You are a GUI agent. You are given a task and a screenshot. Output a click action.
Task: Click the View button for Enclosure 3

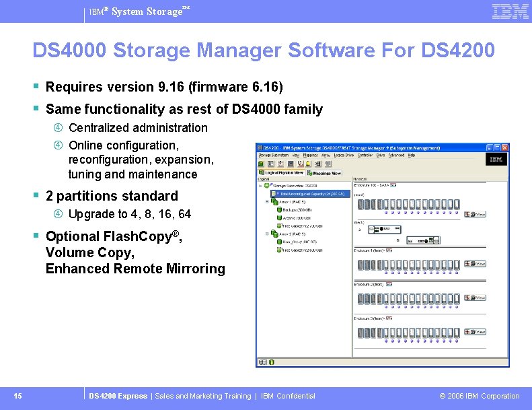pos(475,331)
